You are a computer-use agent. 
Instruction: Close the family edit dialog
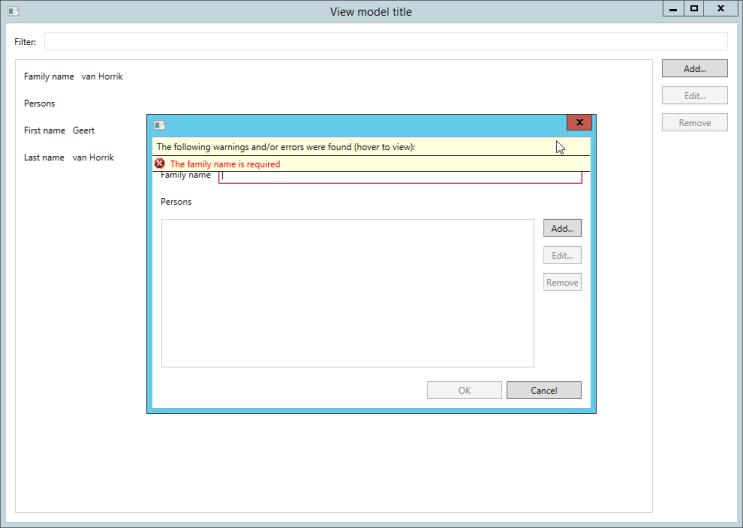click(579, 122)
